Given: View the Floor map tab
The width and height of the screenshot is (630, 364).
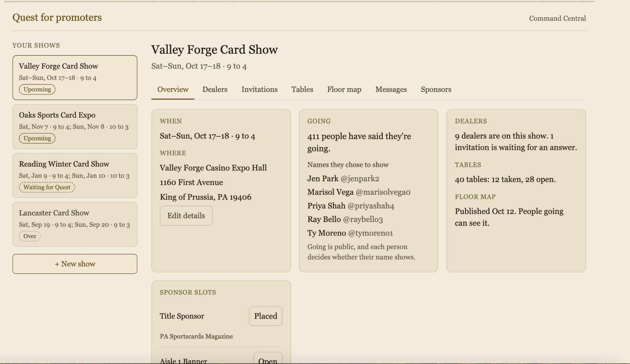Looking at the screenshot, I should coord(344,89).
